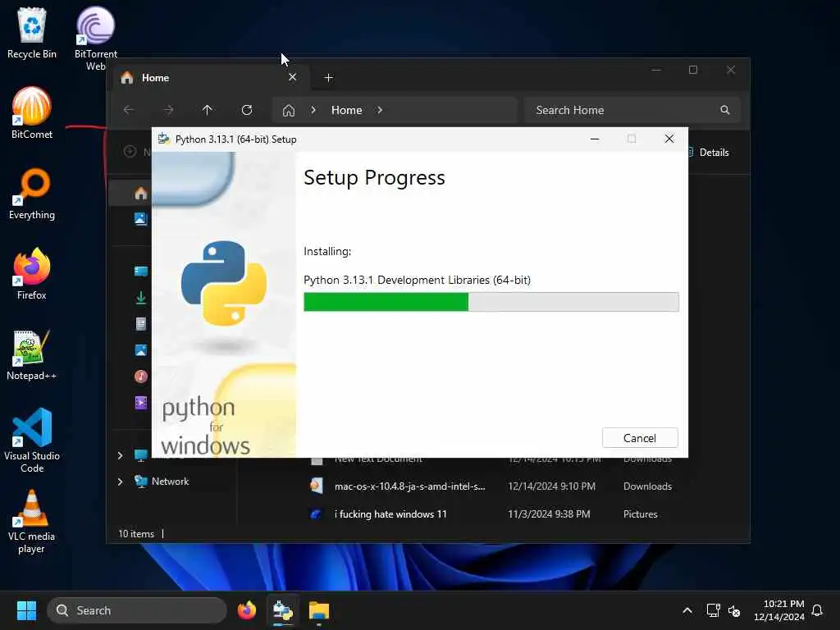
Task: Switch to Python Setup in the taskbar
Action: coord(282,610)
